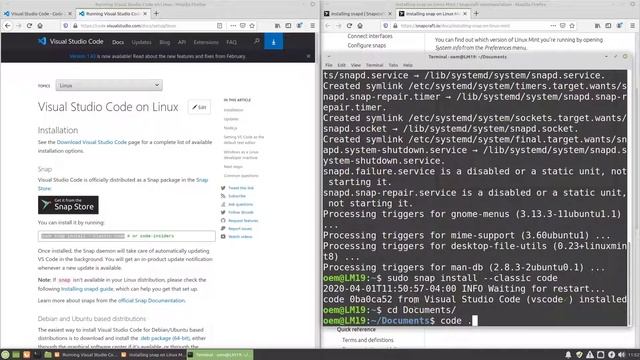The width and height of the screenshot is (640, 360).
Task: Open Extensions in VS Code site navigation
Action: point(206,42)
